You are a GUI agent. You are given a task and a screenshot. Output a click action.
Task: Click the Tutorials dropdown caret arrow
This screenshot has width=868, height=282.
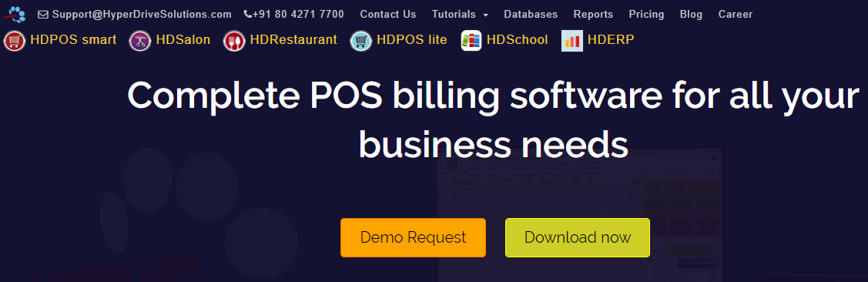pyautogui.click(x=485, y=15)
